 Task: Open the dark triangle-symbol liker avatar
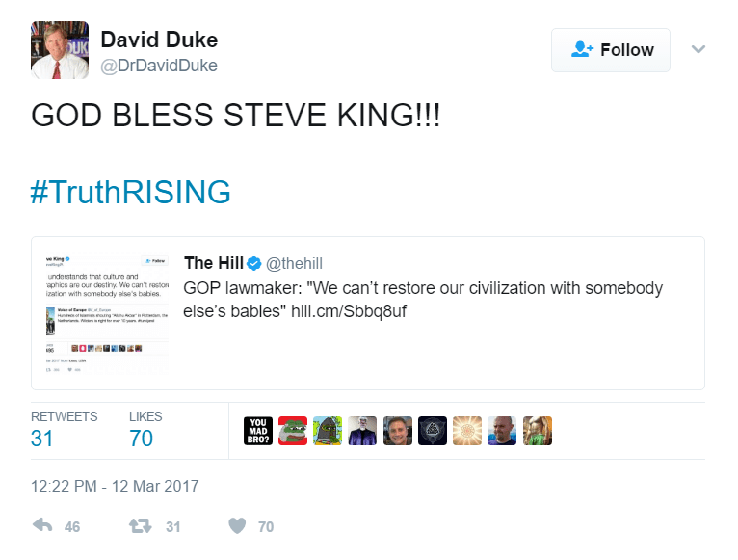(x=433, y=431)
